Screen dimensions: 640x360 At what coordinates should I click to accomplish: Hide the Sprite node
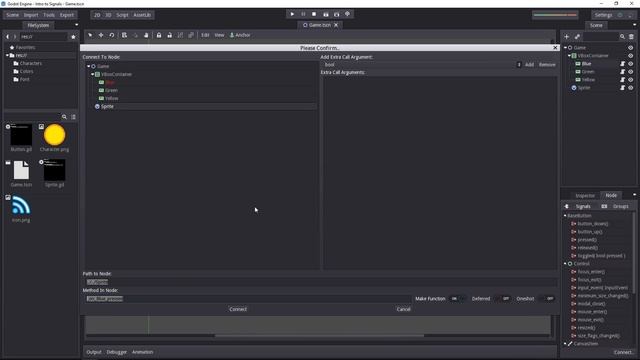click(631, 88)
